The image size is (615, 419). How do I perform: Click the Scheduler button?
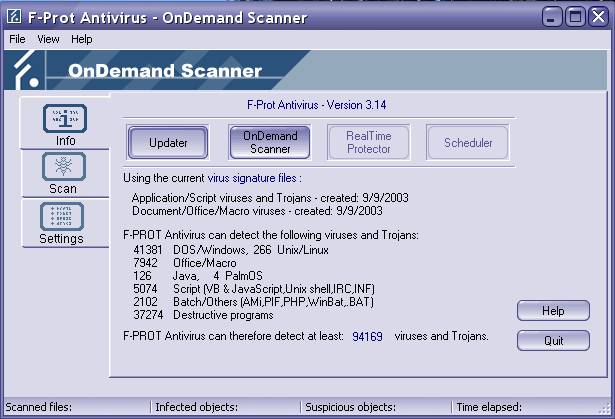pos(468,143)
